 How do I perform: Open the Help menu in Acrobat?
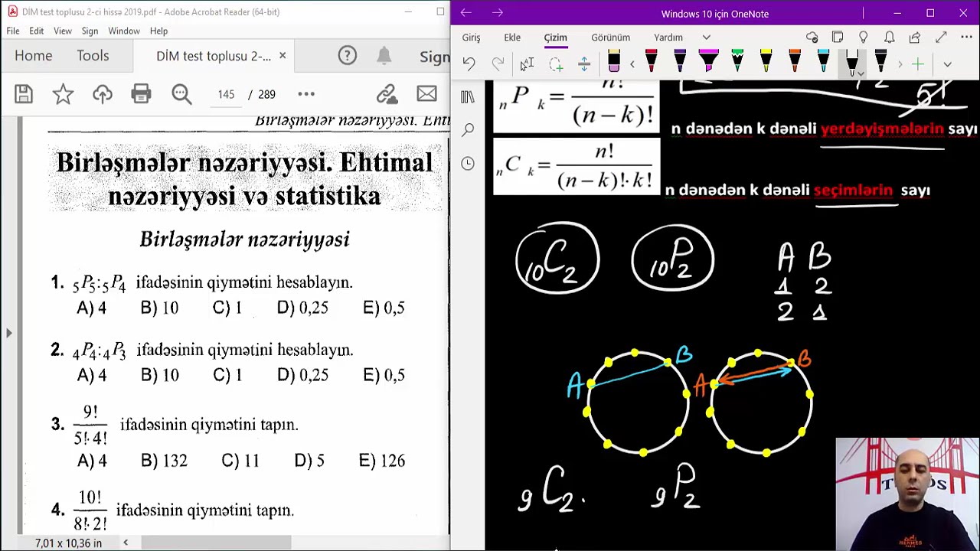[158, 31]
